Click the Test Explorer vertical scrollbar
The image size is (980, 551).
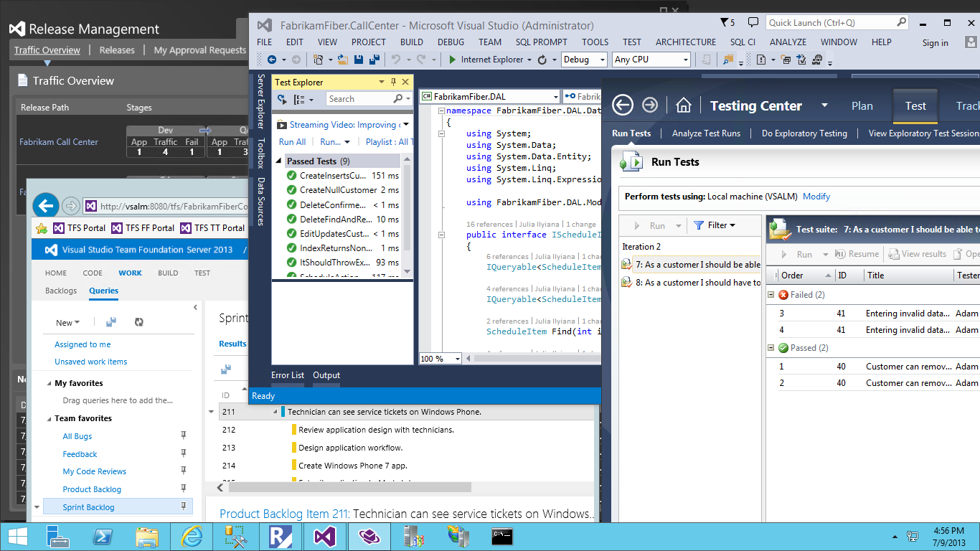click(407, 208)
